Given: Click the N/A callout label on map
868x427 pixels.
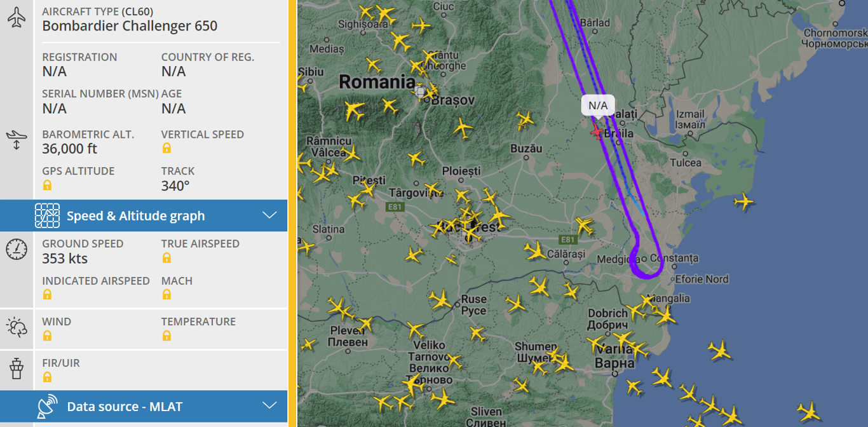Looking at the screenshot, I should click(598, 105).
